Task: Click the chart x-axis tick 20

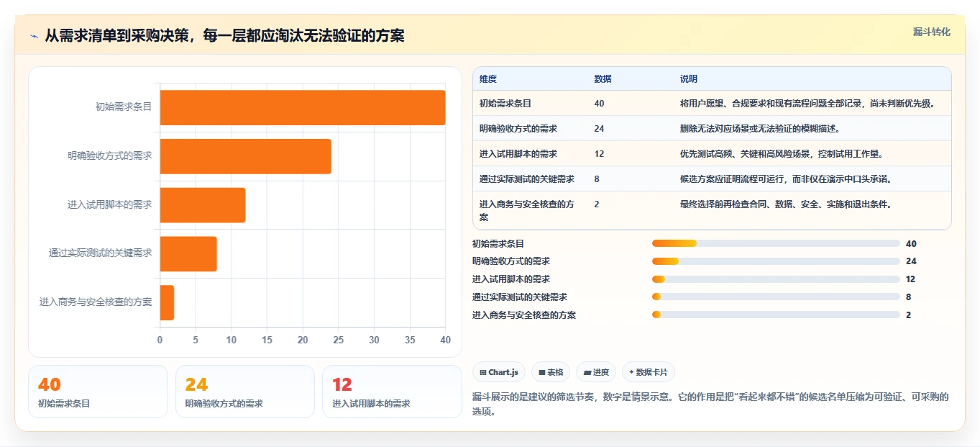Action: tap(303, 340)
